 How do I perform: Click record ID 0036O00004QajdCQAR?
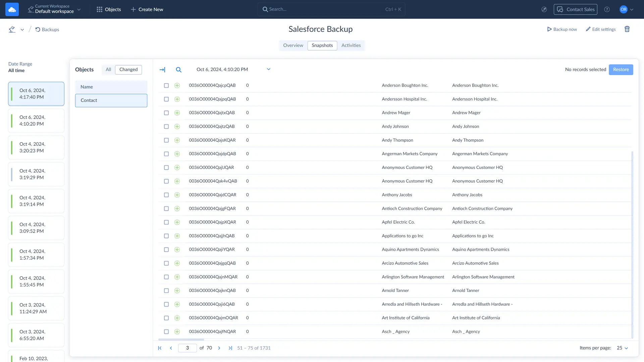(x=212, y=195)
